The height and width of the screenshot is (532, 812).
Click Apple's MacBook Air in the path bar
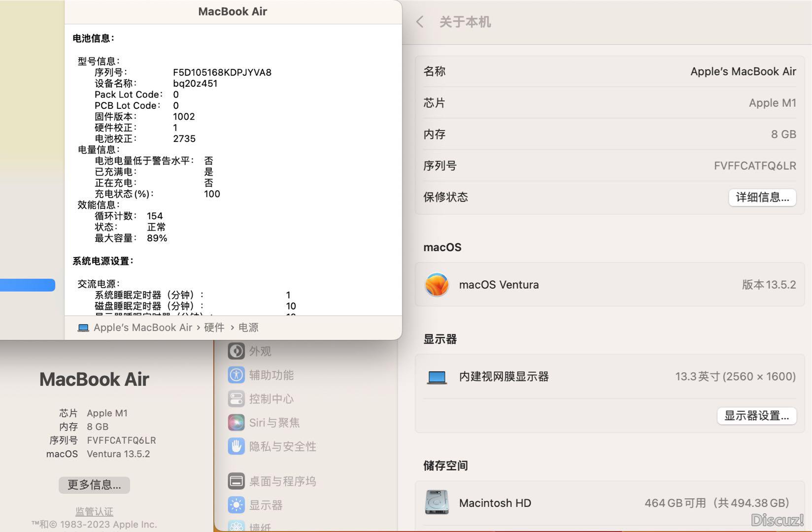coord(143,328)
